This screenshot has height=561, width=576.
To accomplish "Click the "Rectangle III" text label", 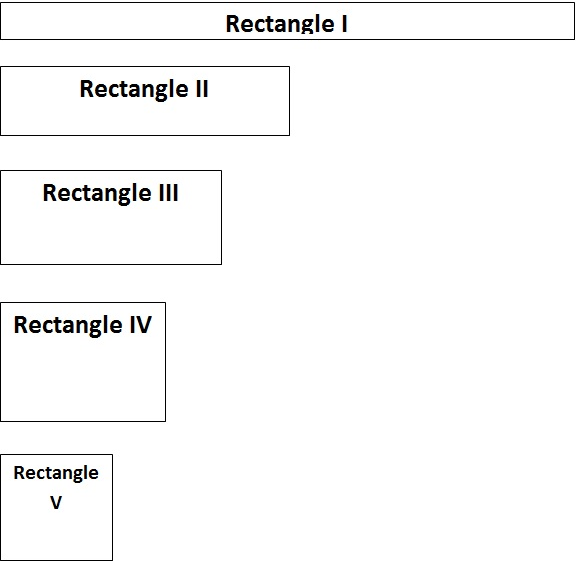I will [111, 193].
